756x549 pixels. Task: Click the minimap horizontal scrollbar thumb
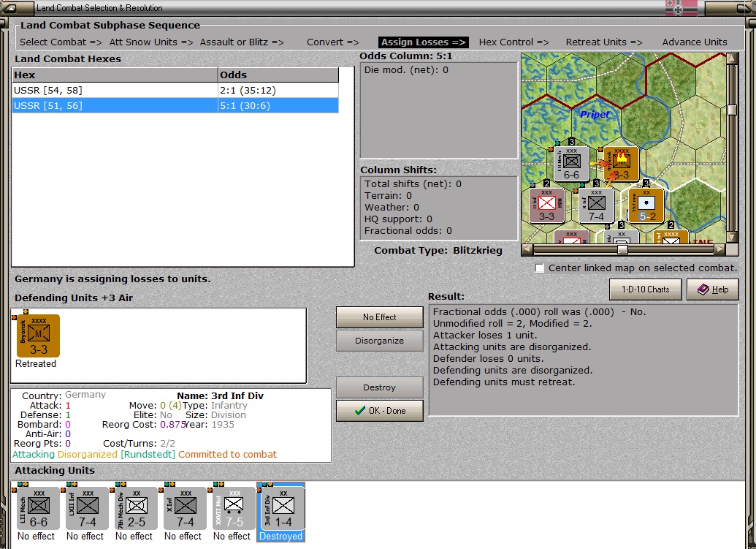coord(622,249)
